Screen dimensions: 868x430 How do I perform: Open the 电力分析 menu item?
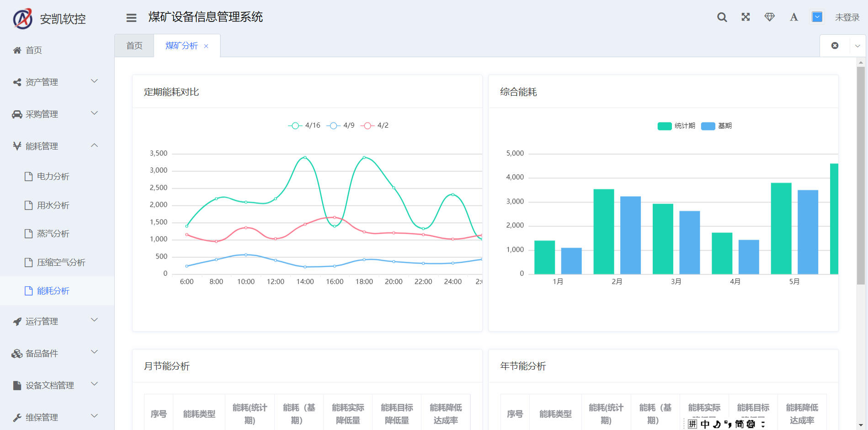click(57, 176)
